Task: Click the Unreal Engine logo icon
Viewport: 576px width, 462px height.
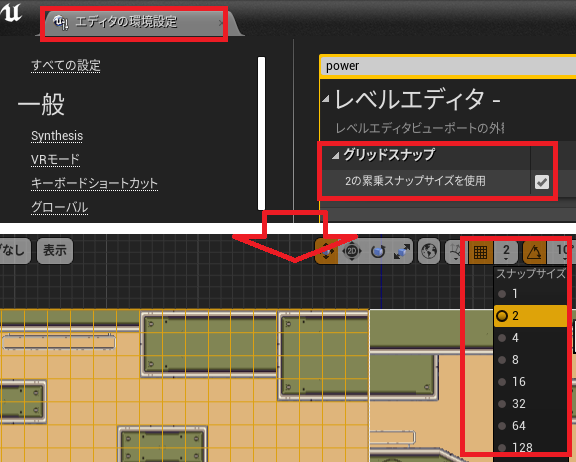Action: click(x=11, y=12)
